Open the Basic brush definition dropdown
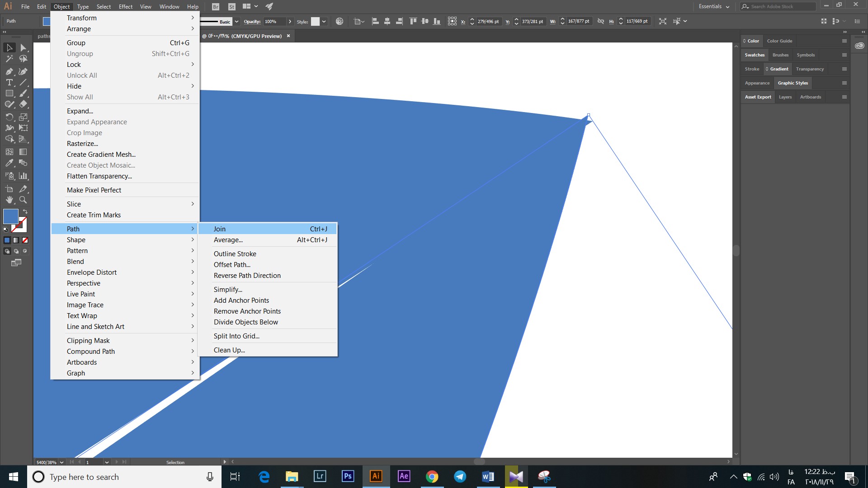This screenshot has width=868, height=488. [x=236, y=21]
